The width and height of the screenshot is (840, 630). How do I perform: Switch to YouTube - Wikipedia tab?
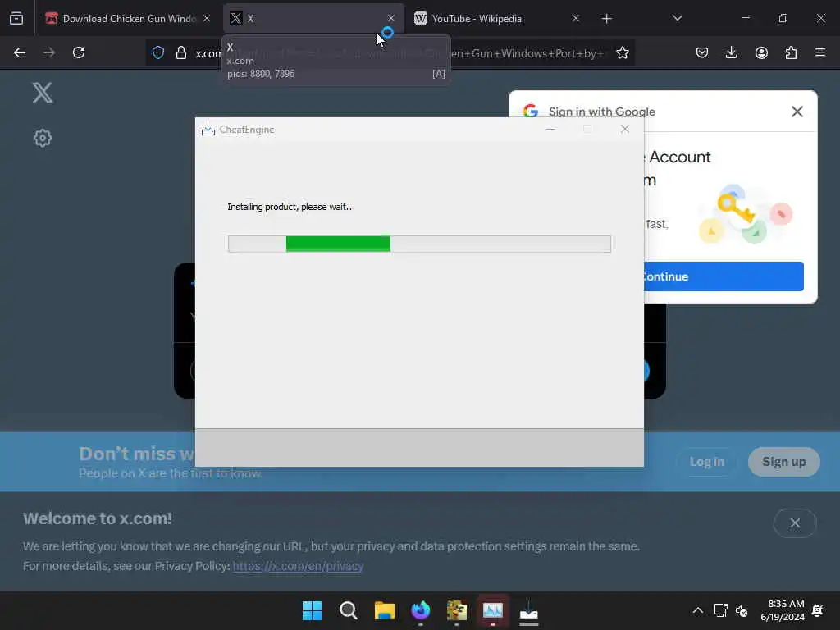[496, 18]
